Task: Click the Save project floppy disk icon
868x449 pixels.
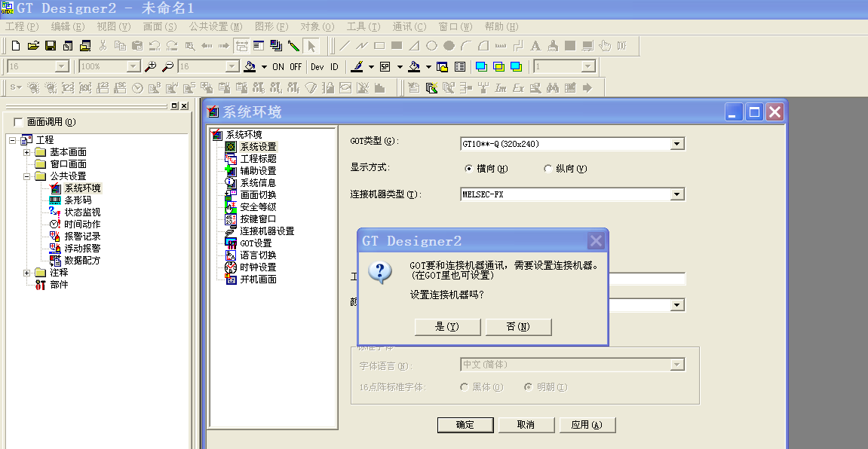Action: [x=50, y=46]
